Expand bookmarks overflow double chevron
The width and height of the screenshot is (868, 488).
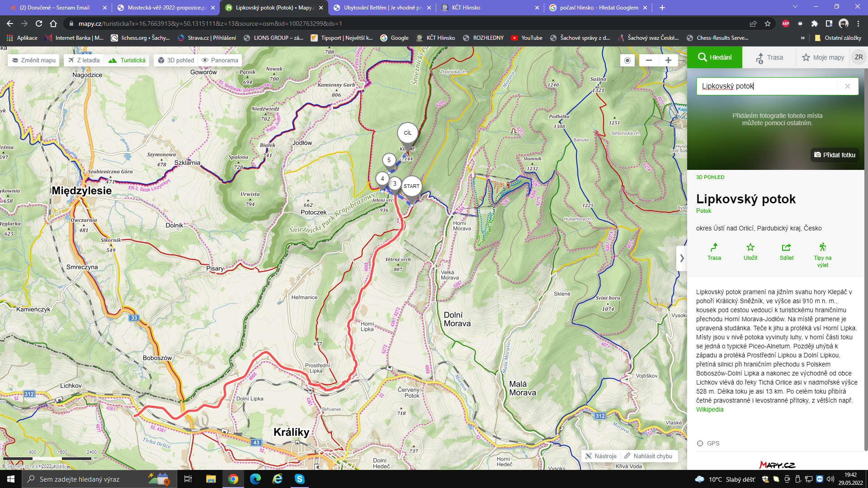803,38
